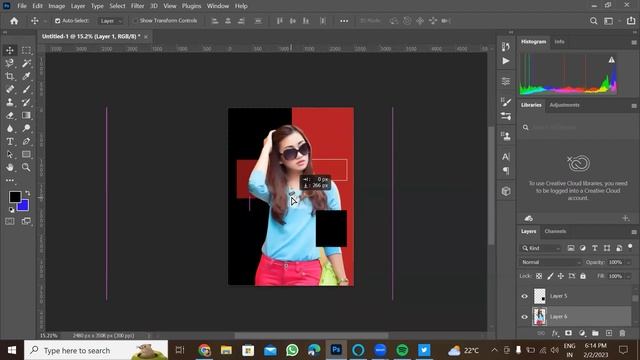The height and width of the screenshot is (360, 640).
Task: Select the Lasso tool
Action: (x=10, y=63)
